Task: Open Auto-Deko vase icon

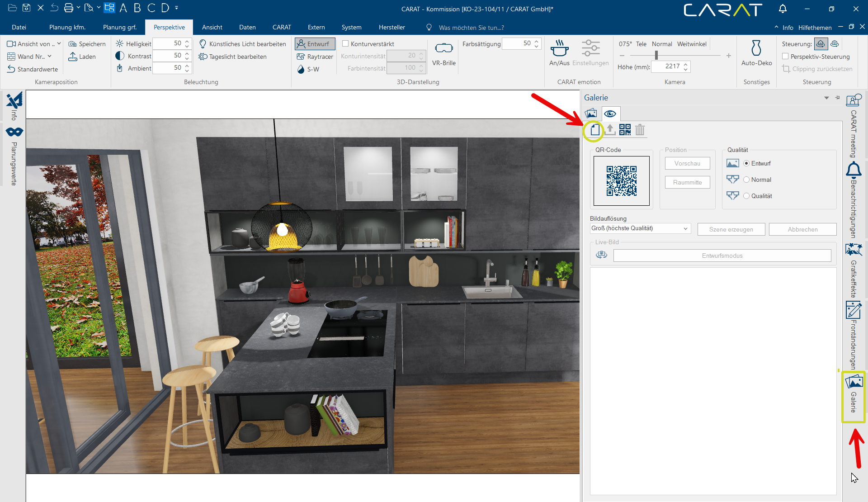Action: click(x=756, y=48)
